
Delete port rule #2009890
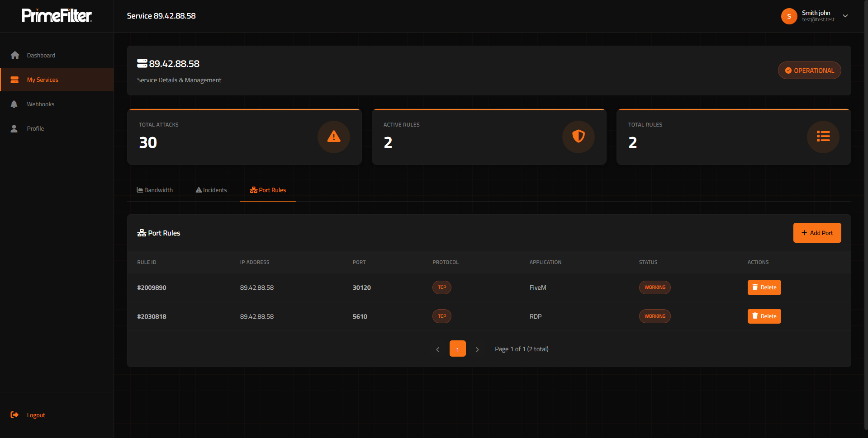coord(764,287)
